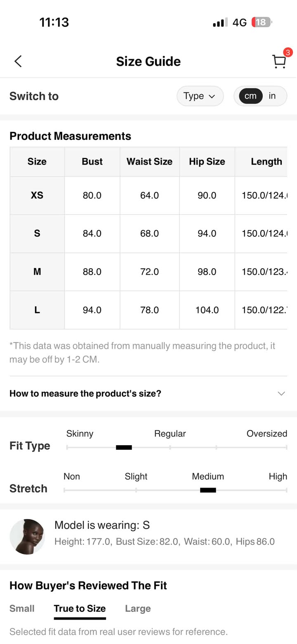Image resolution: width=297 pixels, height=644 pixels.
Task: Tap the cart badge showing 3
Action: 288,52
